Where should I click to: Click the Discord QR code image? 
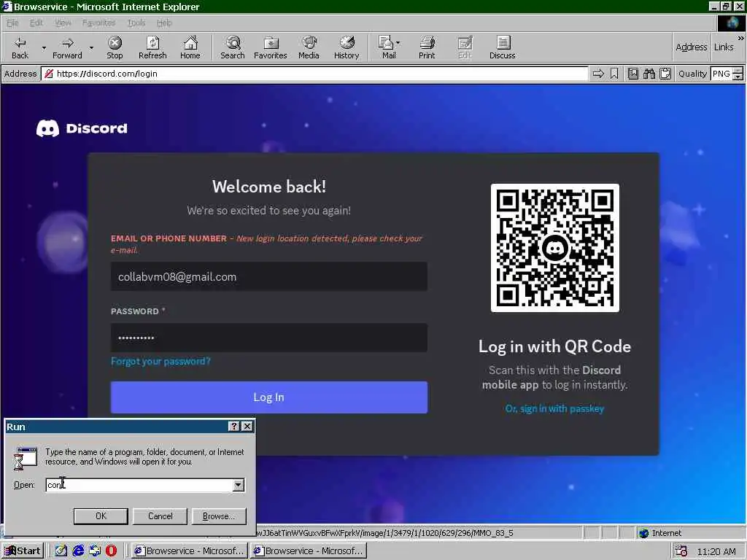[x=555, y=248]
